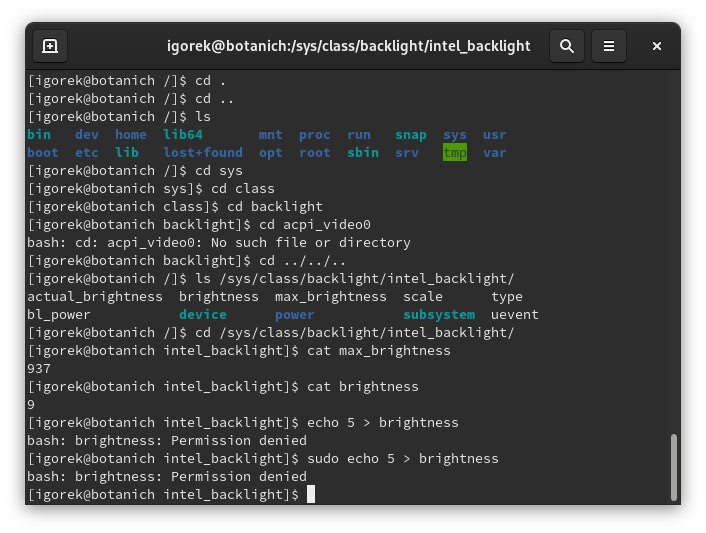This screenshot has height=533, width=706.
Task: Click the boot directory name
Action: pyautogui.click(x=43, y=153)
